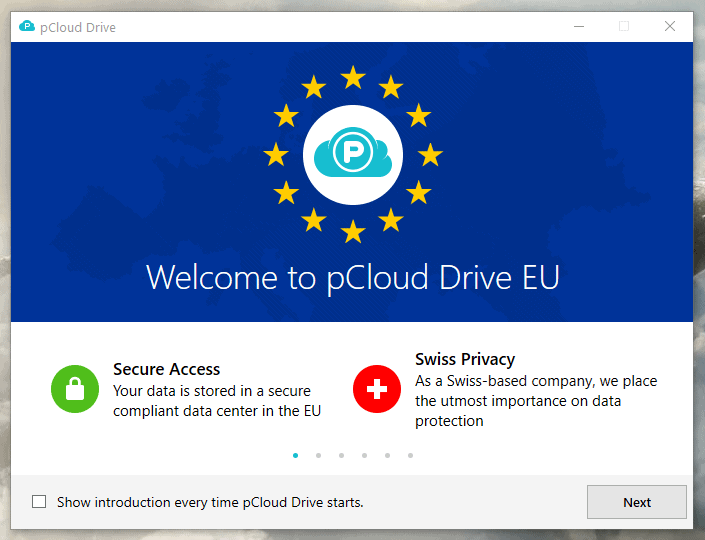Jump to the last intro page dot

click(x=410, y=455)
